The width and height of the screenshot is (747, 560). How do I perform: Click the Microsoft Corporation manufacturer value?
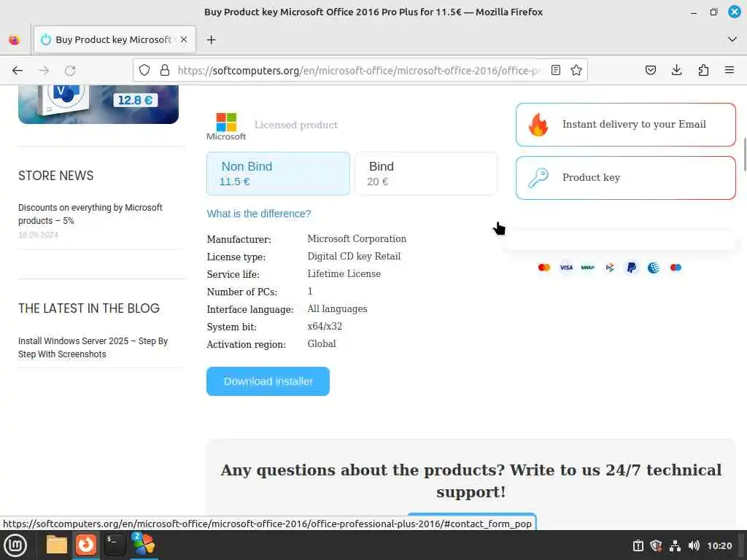pos(357,238)
